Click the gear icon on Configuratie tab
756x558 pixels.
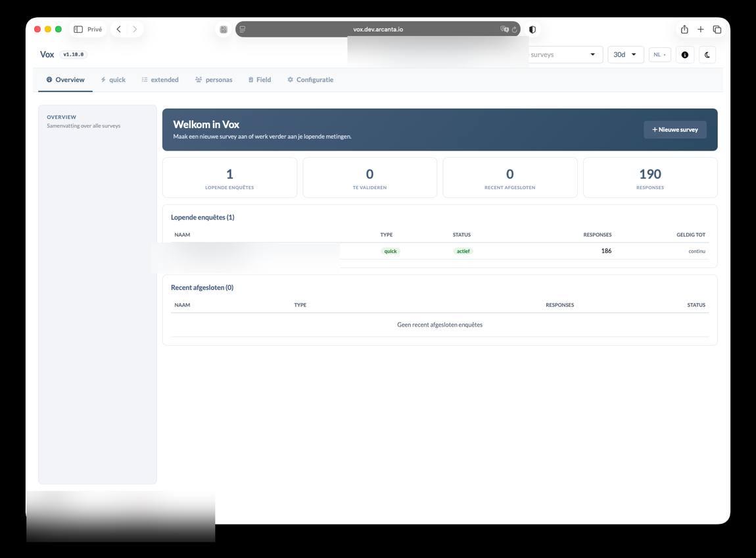click(291, 80)
